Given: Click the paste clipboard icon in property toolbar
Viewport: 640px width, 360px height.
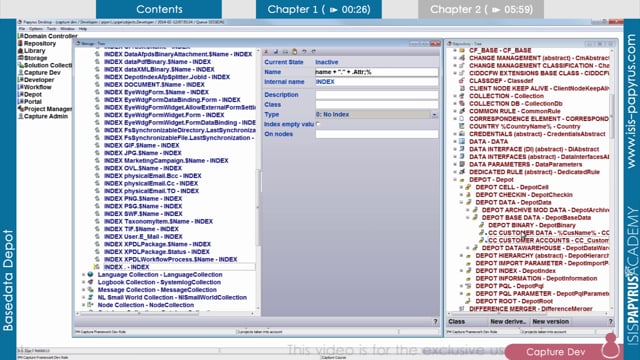Looking at the screenshot, I should [294, 52].
